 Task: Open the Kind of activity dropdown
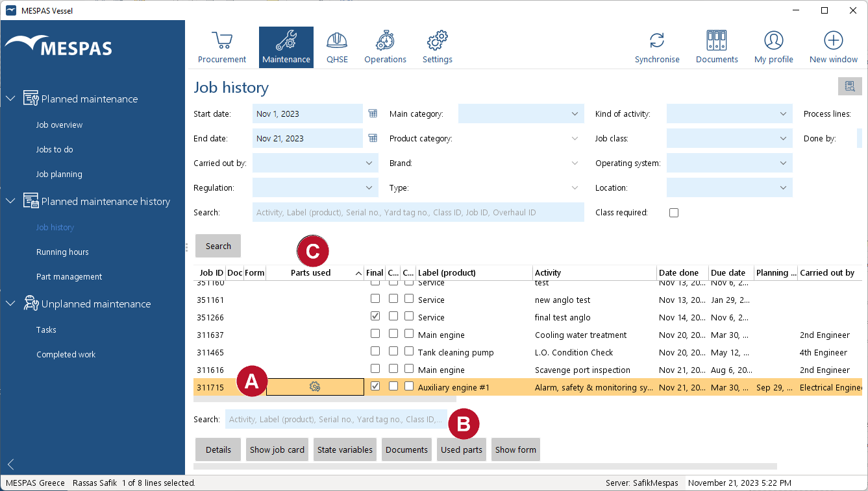click(729, 114)
